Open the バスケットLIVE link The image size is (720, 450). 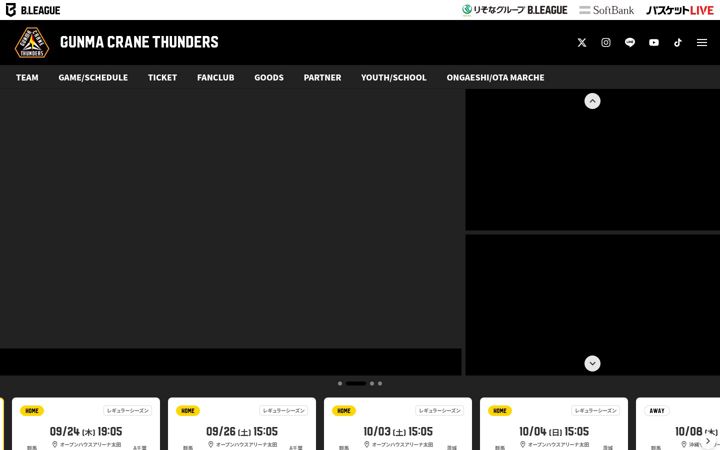click(680, 10)
